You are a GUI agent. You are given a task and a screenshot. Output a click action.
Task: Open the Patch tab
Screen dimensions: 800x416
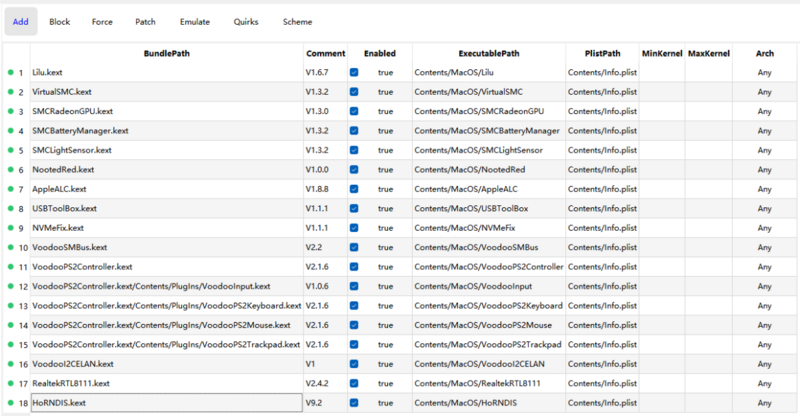coord(145,22)
